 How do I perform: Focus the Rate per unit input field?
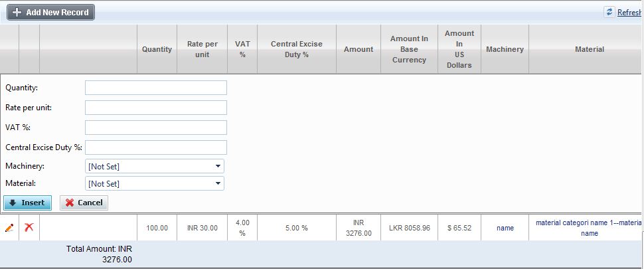156,108
